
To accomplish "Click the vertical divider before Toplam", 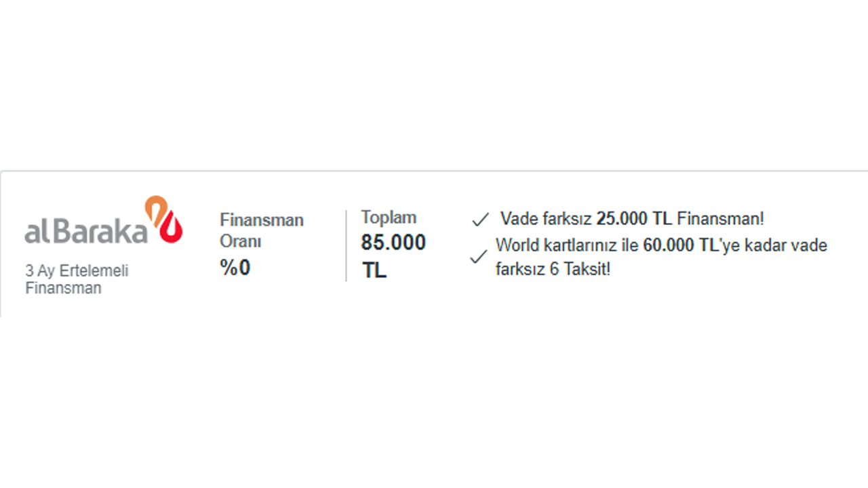I will click(346, 245).
